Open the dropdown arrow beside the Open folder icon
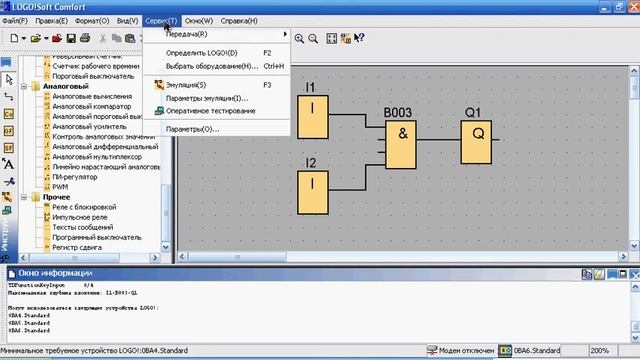Image resolution: width=640 pixels, height=360 pixels. click(x=46, y=38)
